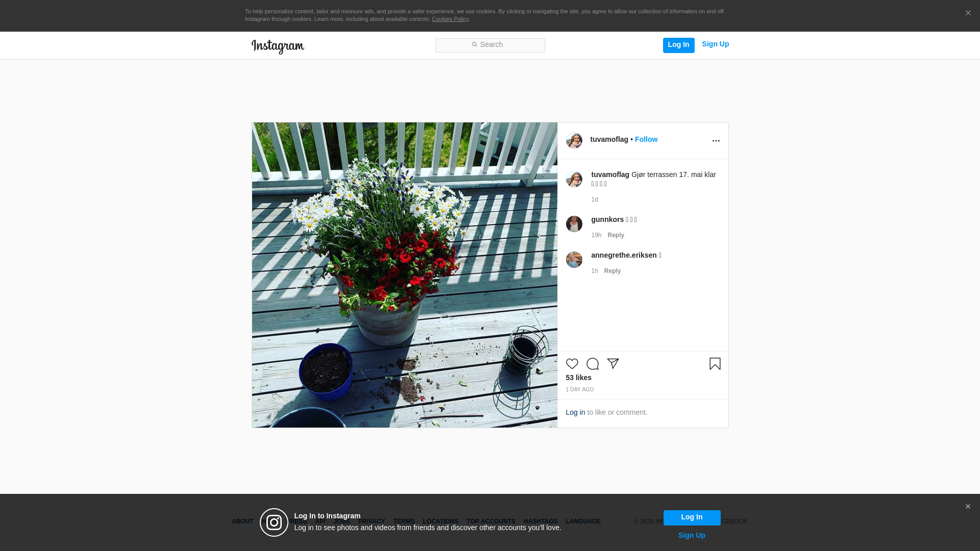The height and width of the screenshot is (551, 980).
Task: Open the TERMS footer link
Action: pos(404,521)
